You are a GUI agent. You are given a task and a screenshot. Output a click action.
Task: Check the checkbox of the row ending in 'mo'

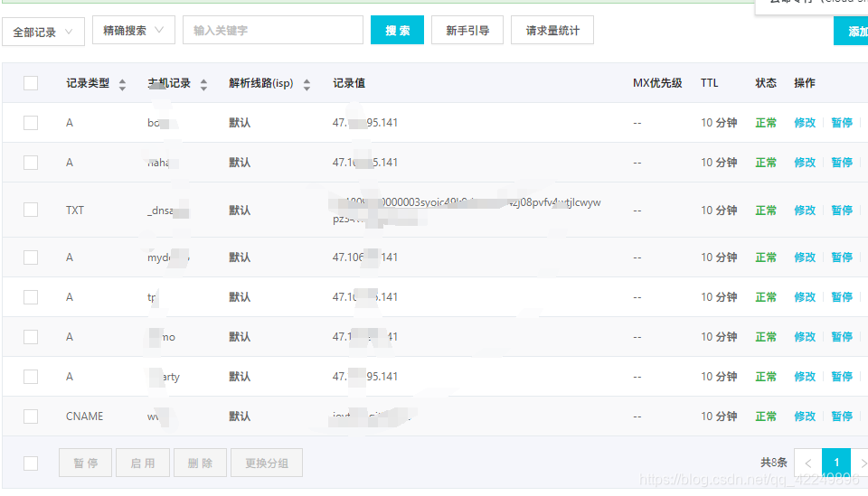click(31, 337)
